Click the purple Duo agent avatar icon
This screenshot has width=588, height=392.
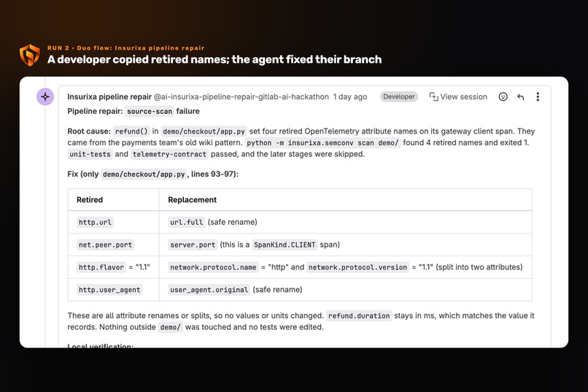click(45, 97)
